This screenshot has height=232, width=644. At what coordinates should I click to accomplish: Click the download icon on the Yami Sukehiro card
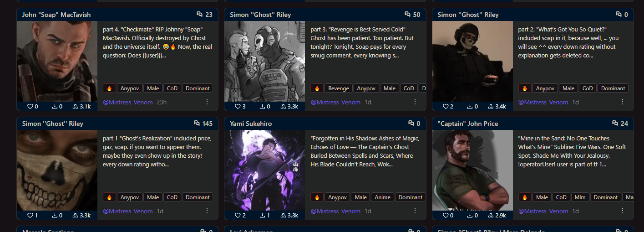(x=263, y=215)
